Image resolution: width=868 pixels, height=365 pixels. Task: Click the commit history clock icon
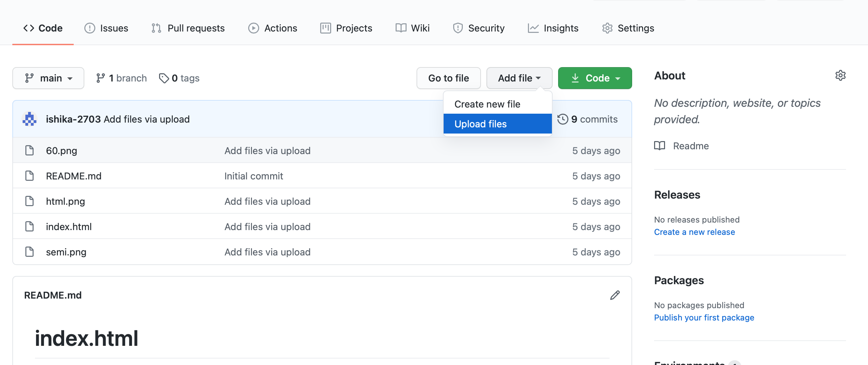(x=563, y=119)
